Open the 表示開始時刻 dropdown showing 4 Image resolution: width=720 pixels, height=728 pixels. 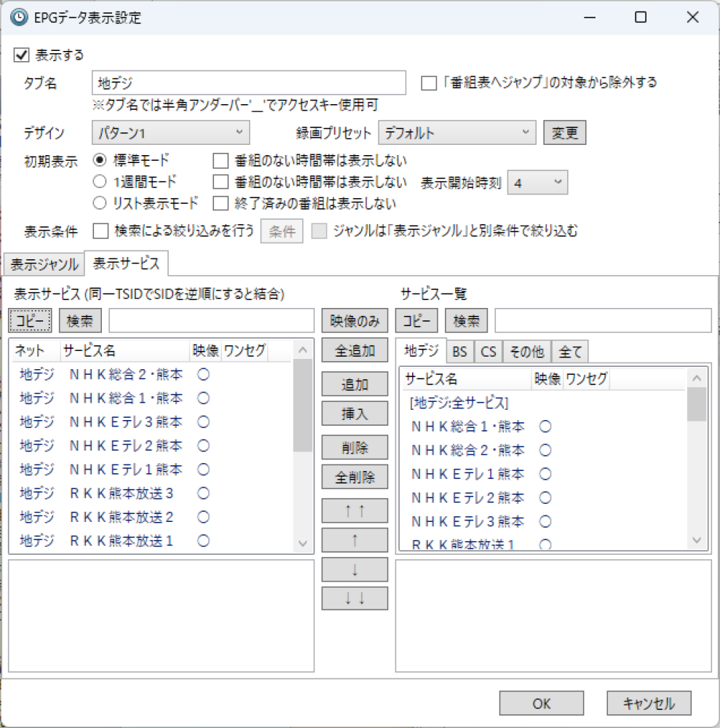(x=537, y=183)
